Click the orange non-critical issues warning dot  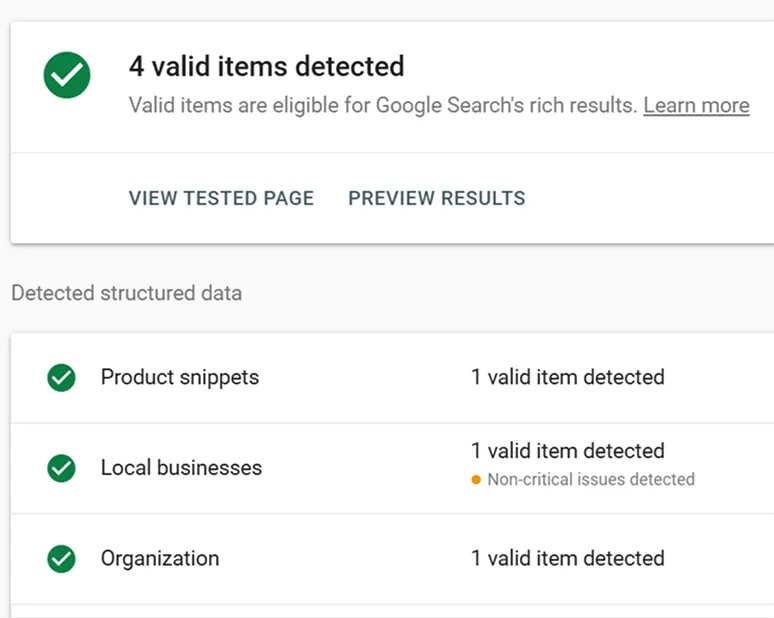[x=477, y=480]
